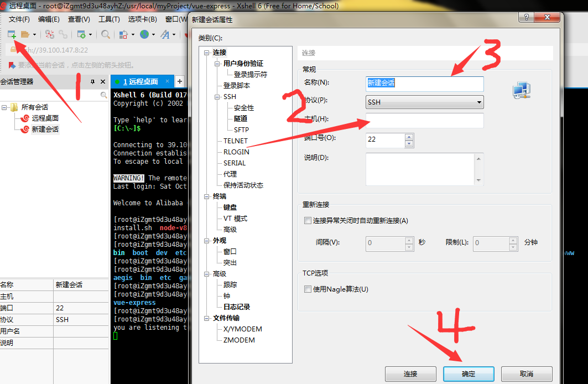Click the add current session bookmark arrow icon

click(12, 65)
